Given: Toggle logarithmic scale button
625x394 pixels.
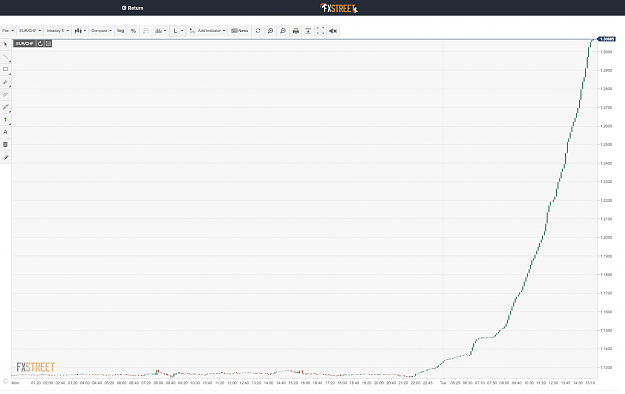Looking at the screenshot, I should click(x=121, y=31).
